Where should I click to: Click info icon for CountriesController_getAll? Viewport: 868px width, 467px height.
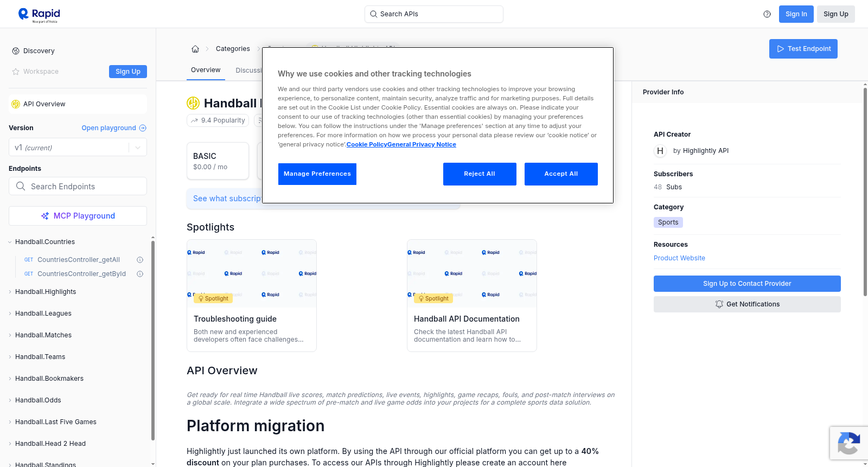click(140, 260)
